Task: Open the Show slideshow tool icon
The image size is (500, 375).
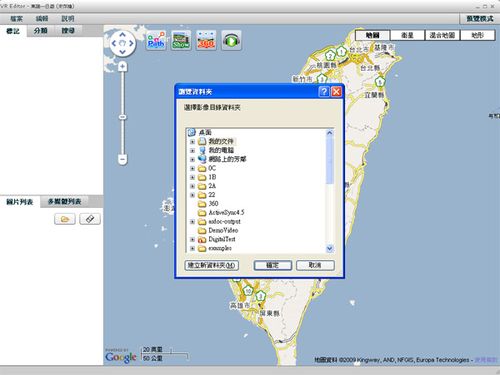Action: coord(181,40)
